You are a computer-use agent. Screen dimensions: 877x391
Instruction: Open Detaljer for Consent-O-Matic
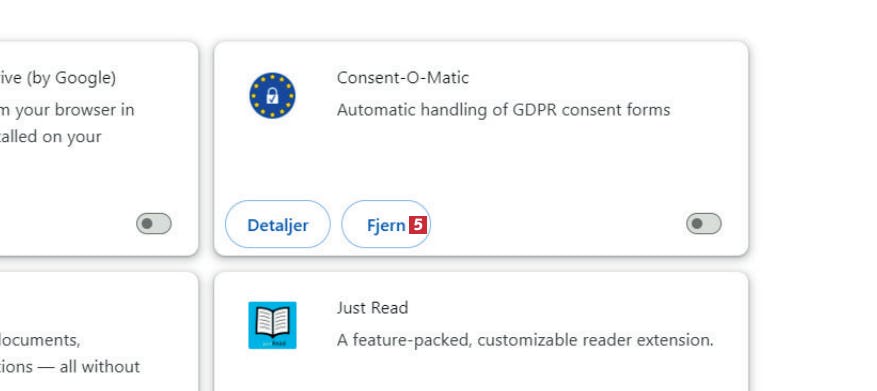(277, 224)
